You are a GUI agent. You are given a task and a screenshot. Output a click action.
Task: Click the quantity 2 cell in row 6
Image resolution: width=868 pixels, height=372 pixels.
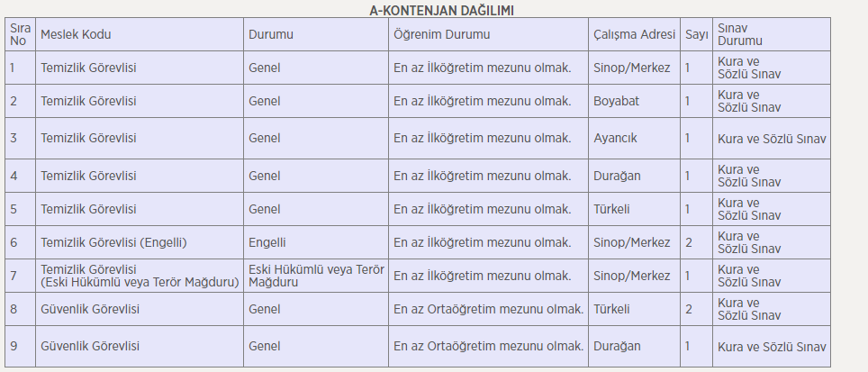pos(688,242)
